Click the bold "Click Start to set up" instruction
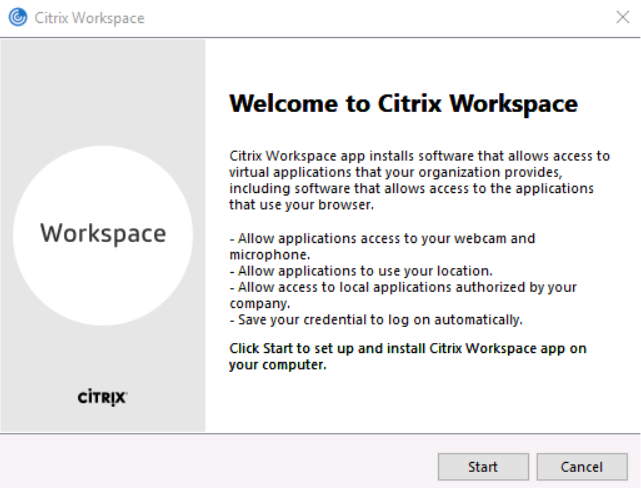The image size is (641, 488). pos(407,348)
